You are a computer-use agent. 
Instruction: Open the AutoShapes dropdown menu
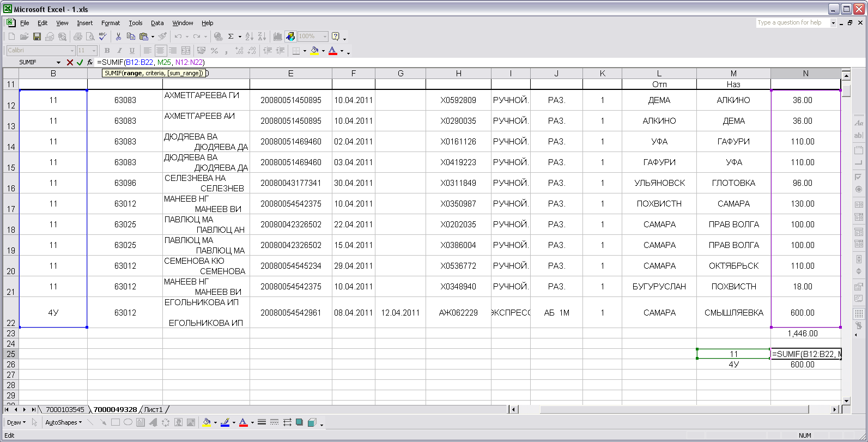point(63,422)
